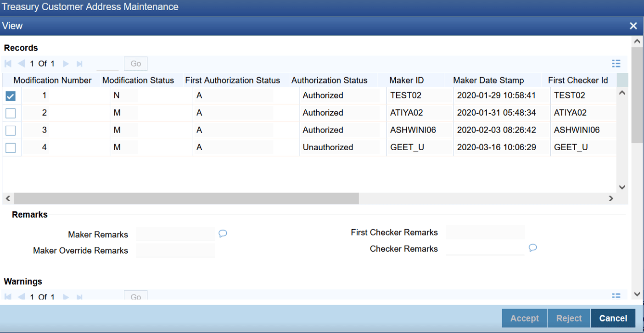Click First Checker Id column header
Image resolution: width=644 pixels, height=333 pixels.
pyautogui.click(x=578, y=80)
